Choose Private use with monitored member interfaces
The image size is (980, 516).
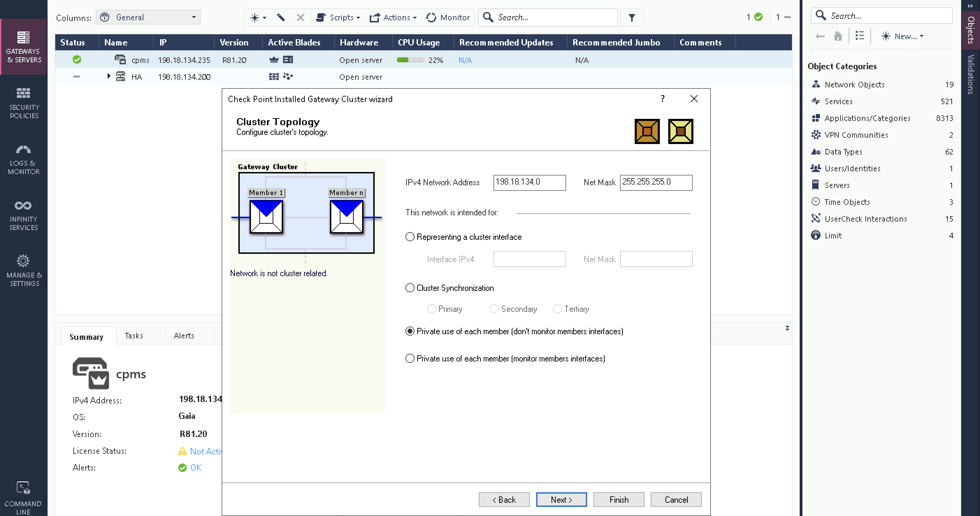click(410, 358)
